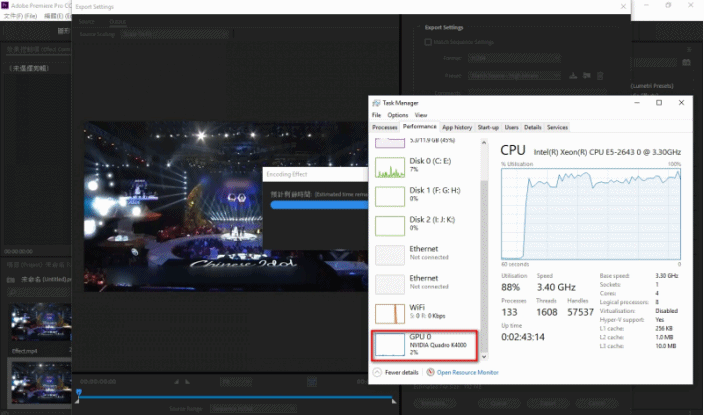
Task: Select Disk 1 (F: G: H:) graph thumbnail
Action: pos(390,197)
